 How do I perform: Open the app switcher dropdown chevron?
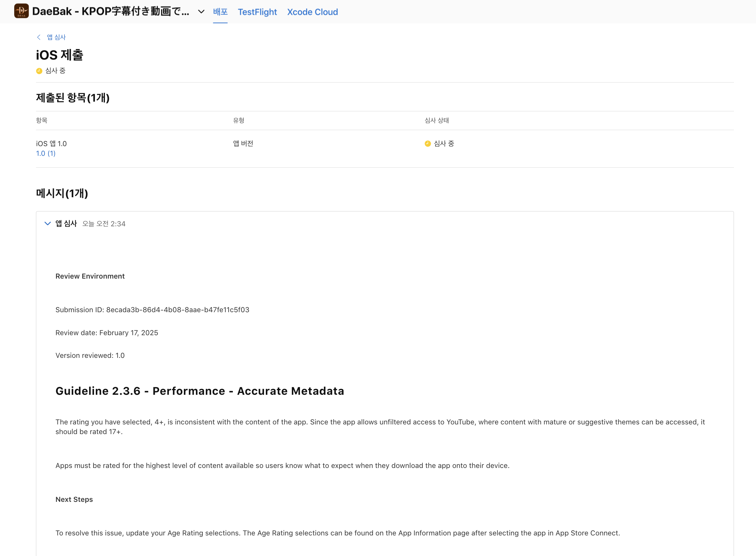coord(201,12)
